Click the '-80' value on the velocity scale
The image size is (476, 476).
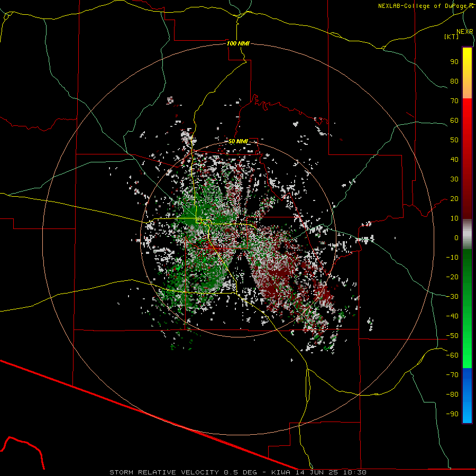point(452,395)
